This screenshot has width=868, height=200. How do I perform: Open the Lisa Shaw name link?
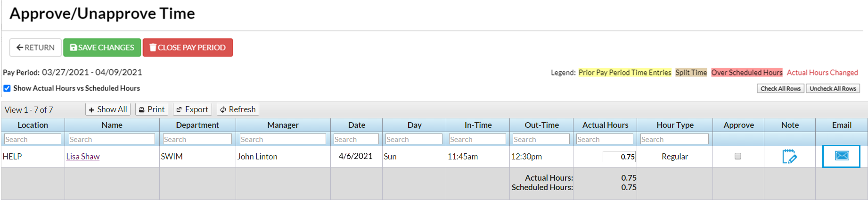(83, 157)
